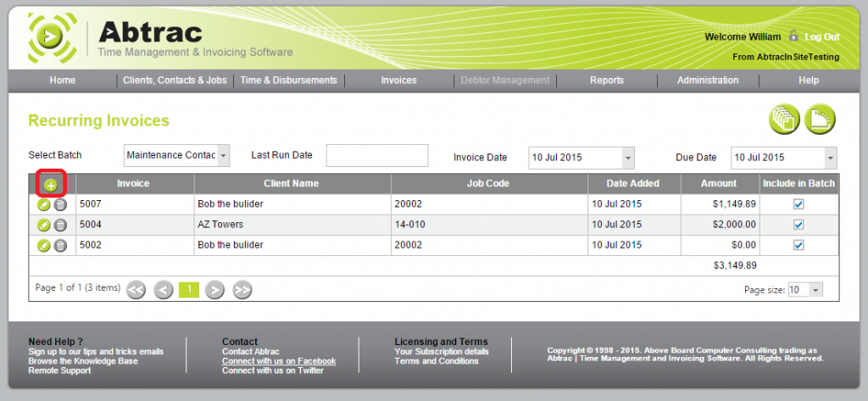Sort by the Client Name column header

tap(292, 183)
